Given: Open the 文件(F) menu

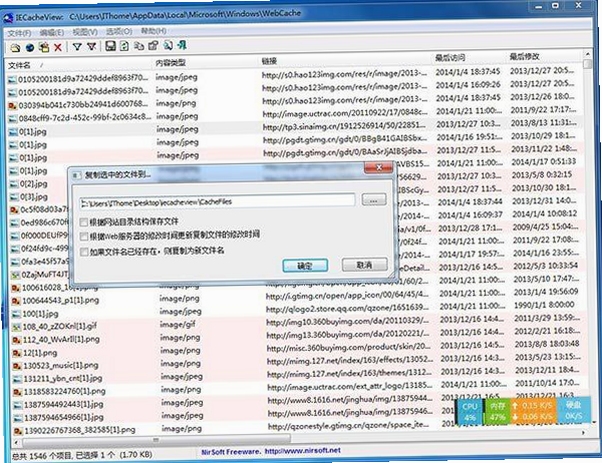Looking at the screenshot, I should tap(19, 33).
